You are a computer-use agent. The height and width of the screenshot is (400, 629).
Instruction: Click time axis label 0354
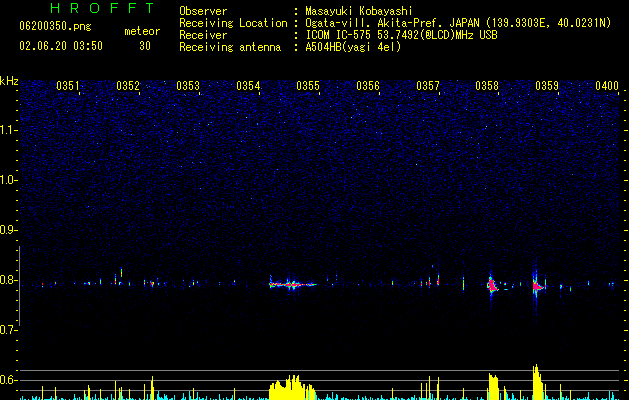248,86
